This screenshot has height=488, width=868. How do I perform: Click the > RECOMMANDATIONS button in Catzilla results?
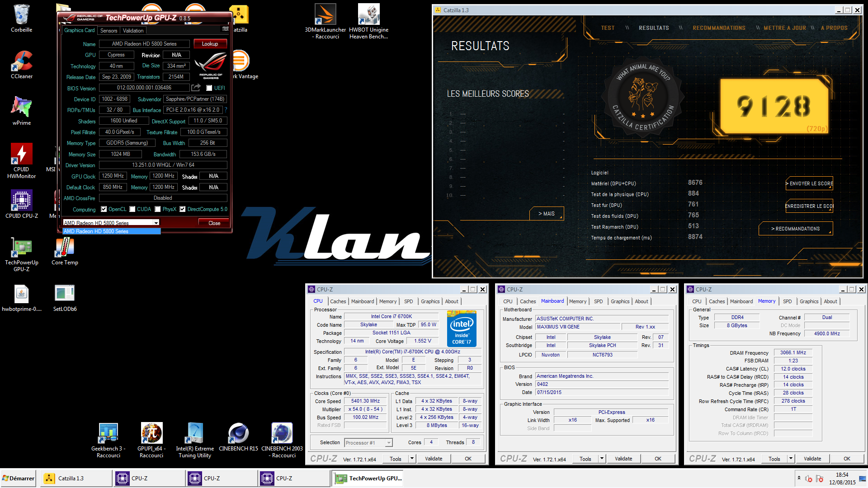[796, 229]
